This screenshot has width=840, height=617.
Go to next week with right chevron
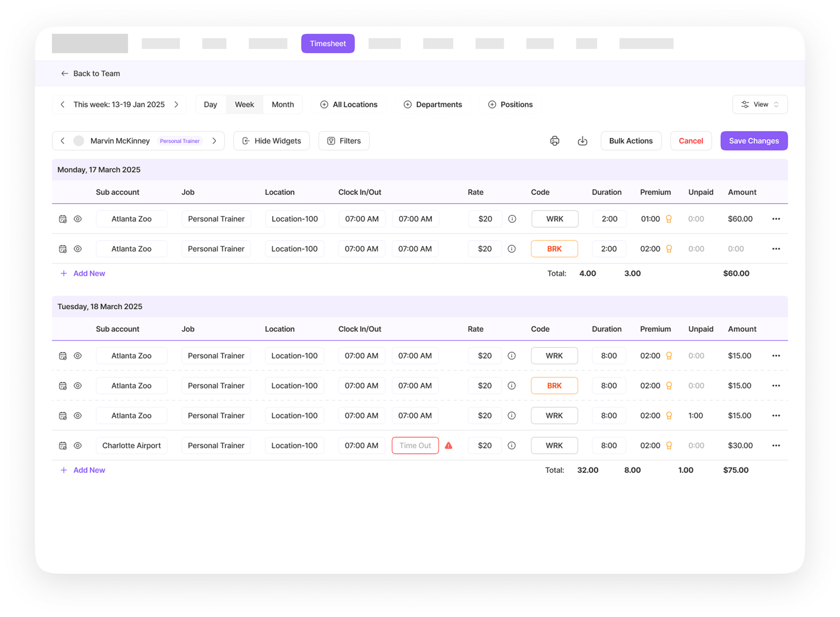[176, 105]
